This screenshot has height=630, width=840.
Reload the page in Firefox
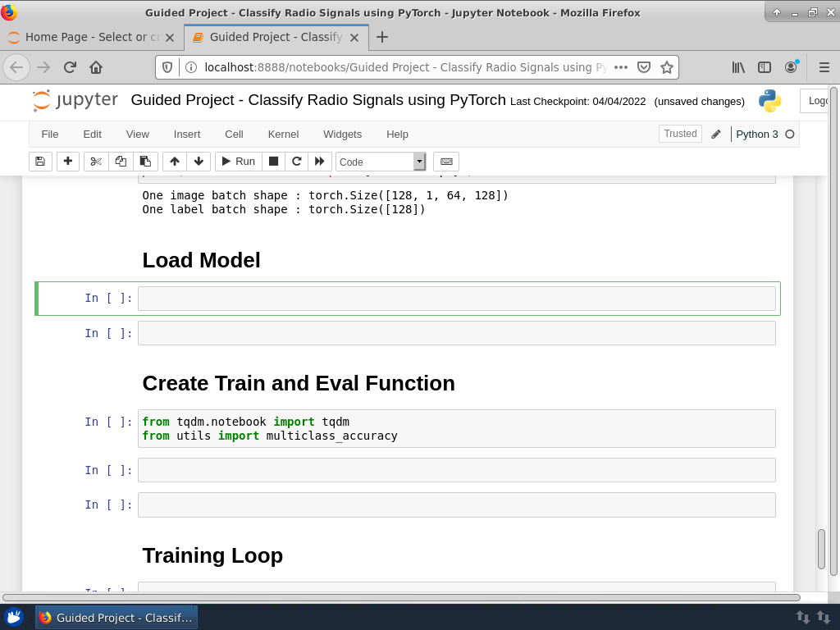[x=70, y=67]
